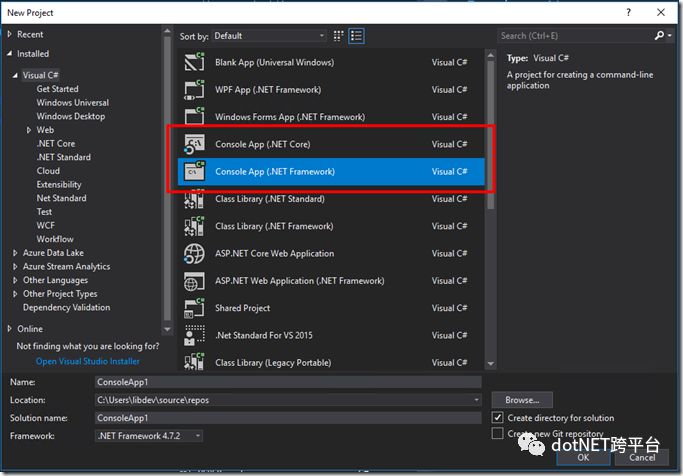Switch to small icons grid view
Screen dimensions: 683x476
[338, 36]
